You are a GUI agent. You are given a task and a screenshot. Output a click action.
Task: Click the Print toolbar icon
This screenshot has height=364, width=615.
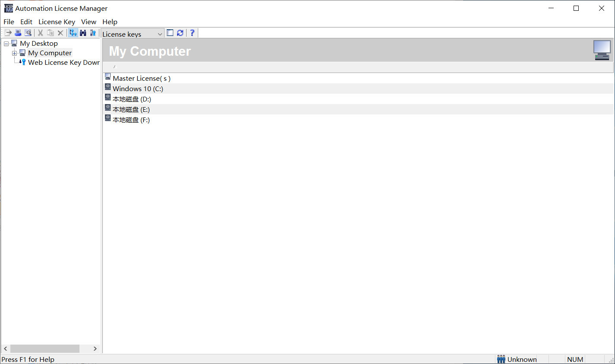click(x=18, y=33)
